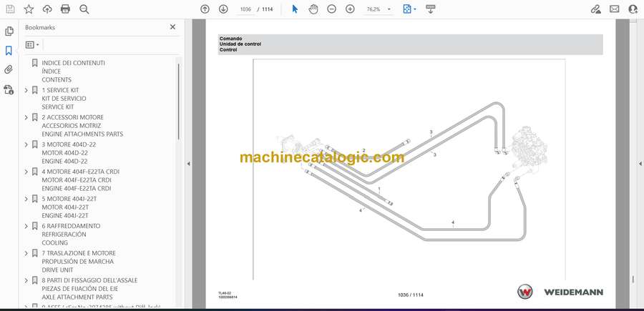
Task: Expand the 7 TRASLAZIONE E MOTORE bookmark
Action: click(x=26, y=253)
